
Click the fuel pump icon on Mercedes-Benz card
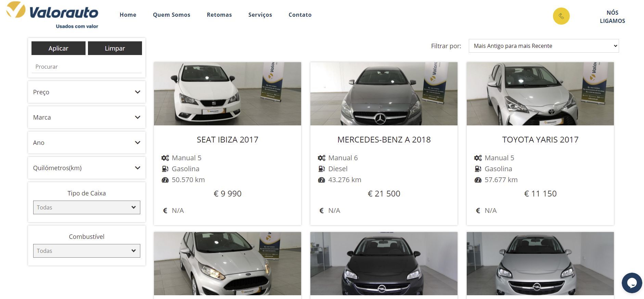point(321,168)
